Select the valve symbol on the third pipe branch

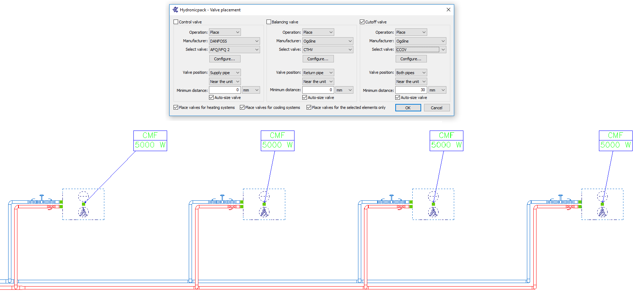pos(391,199)
